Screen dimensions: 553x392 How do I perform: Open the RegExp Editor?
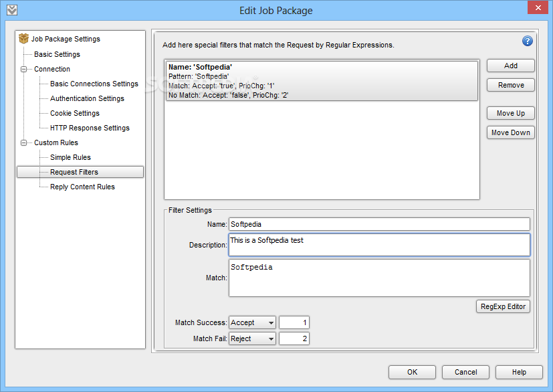(503, 306)
